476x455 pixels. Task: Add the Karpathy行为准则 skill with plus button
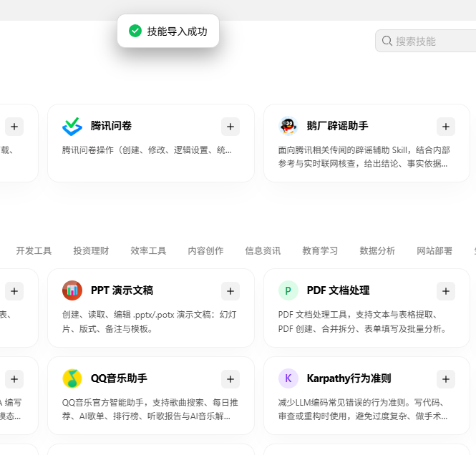tap(446, 379)
